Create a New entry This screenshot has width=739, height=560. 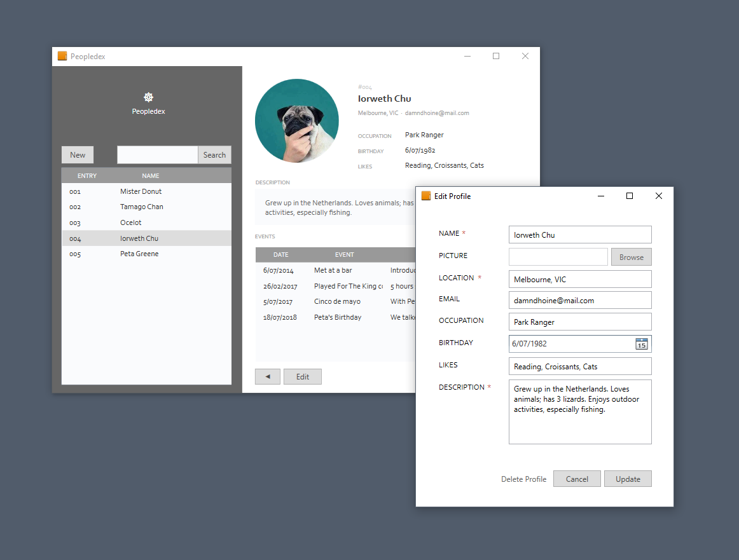78,155
